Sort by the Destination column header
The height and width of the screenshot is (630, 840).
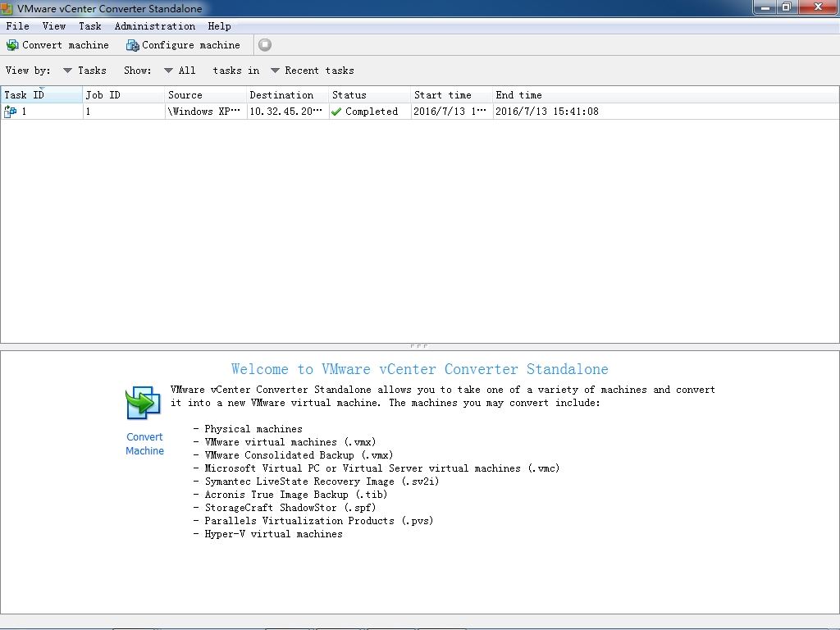[x=288, y=95]
